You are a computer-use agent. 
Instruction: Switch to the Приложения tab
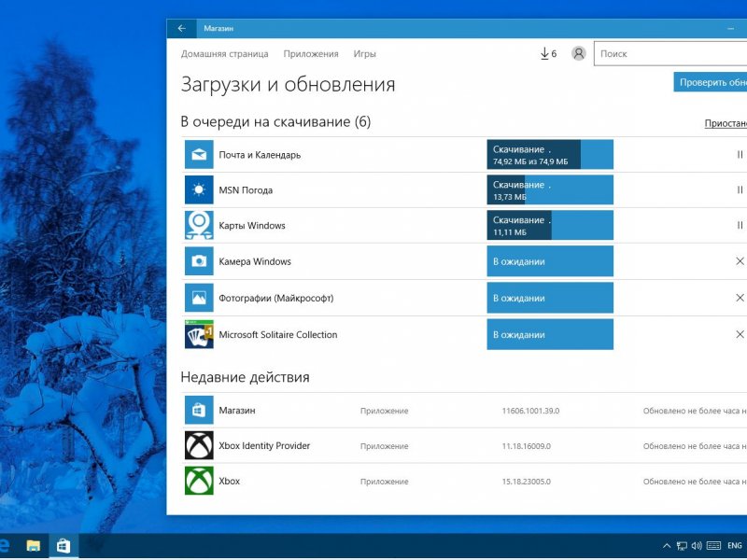(x=311, y=54)
